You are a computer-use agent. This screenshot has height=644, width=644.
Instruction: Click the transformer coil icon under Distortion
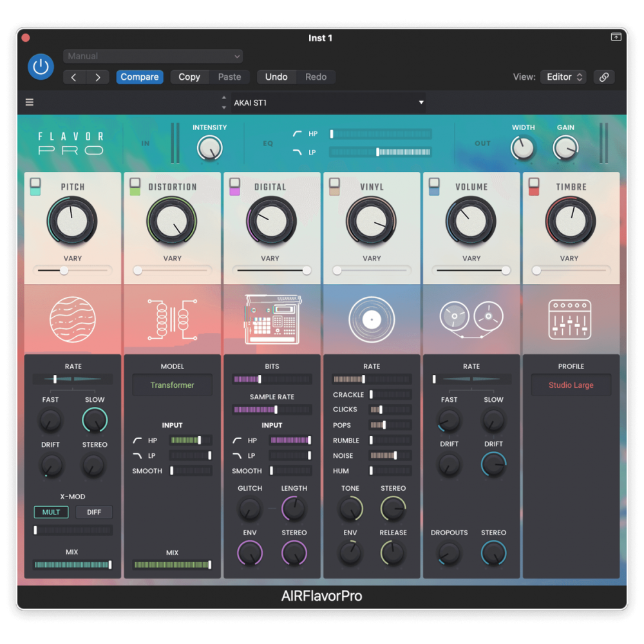172,319
